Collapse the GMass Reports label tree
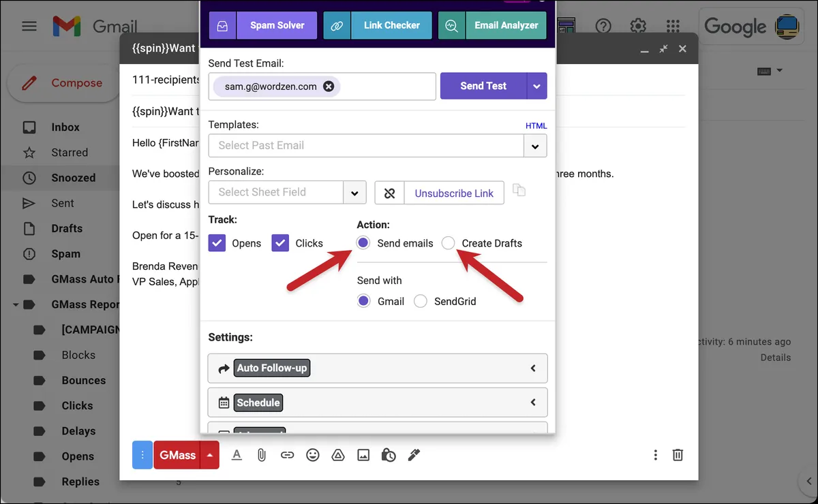 [16, 304]
